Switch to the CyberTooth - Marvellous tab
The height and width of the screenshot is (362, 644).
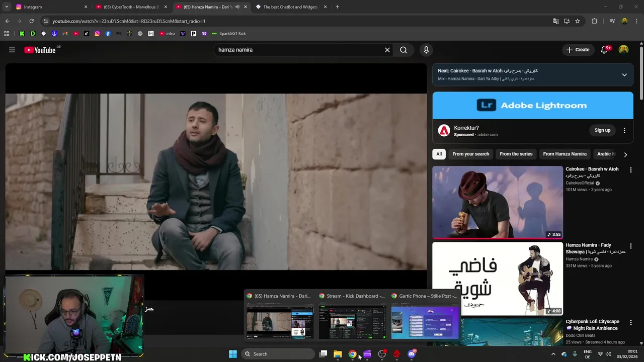tap(131, 7)
